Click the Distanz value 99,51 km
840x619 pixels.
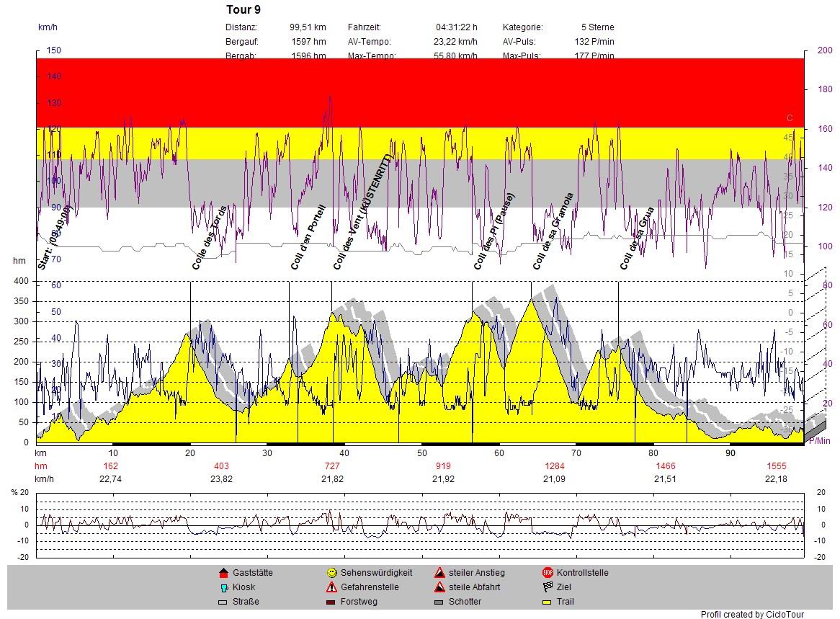(308, 27)
